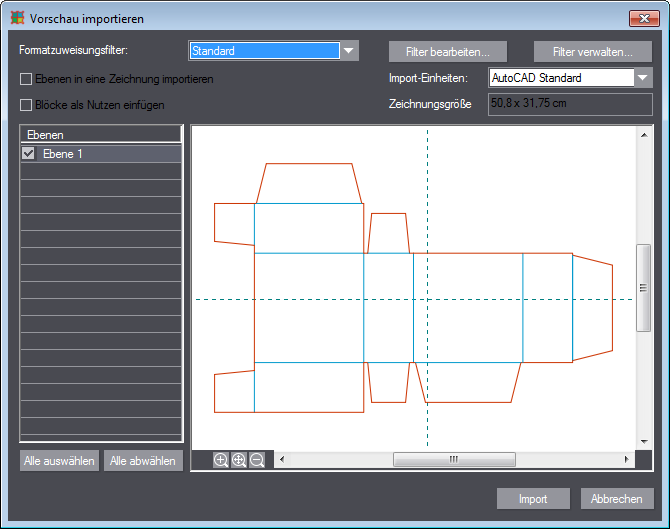Uncheck the Ebene 1 layer checkbox
This screenshot has width=670, height=529.
point(28,153)
